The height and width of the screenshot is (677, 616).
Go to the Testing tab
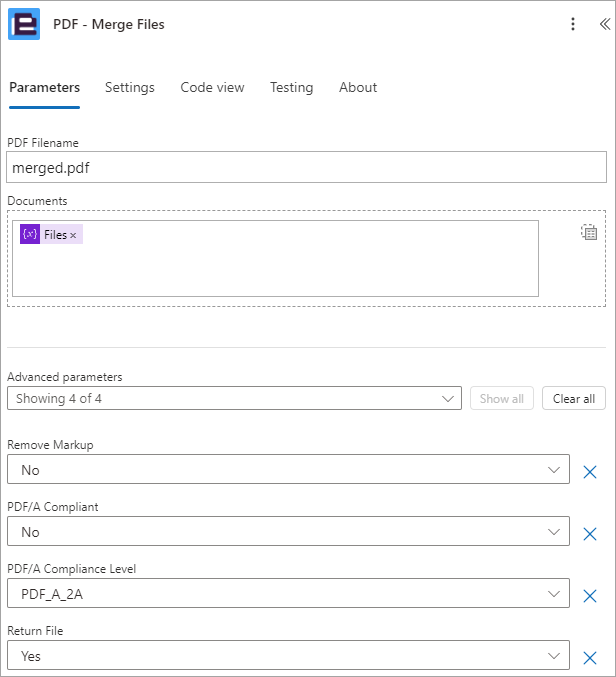click(291, 87)
